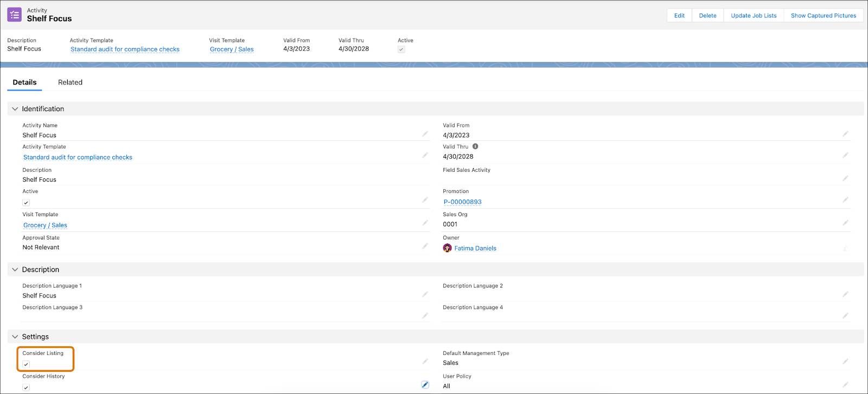Click edit pencil for Field Sales Activity
868x394 pixels.
(845, 178)
